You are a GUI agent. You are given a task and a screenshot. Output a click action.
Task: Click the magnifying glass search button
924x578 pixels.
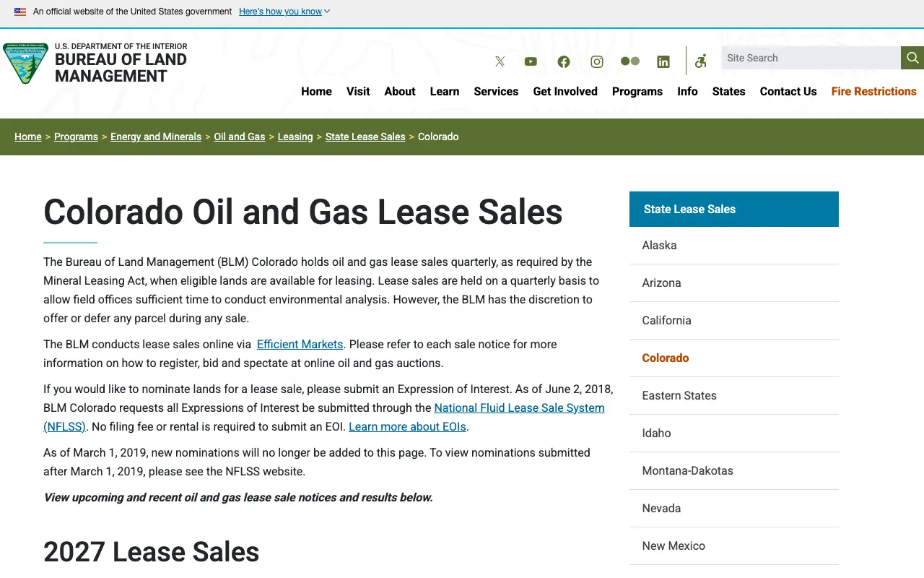coord(912,58)
